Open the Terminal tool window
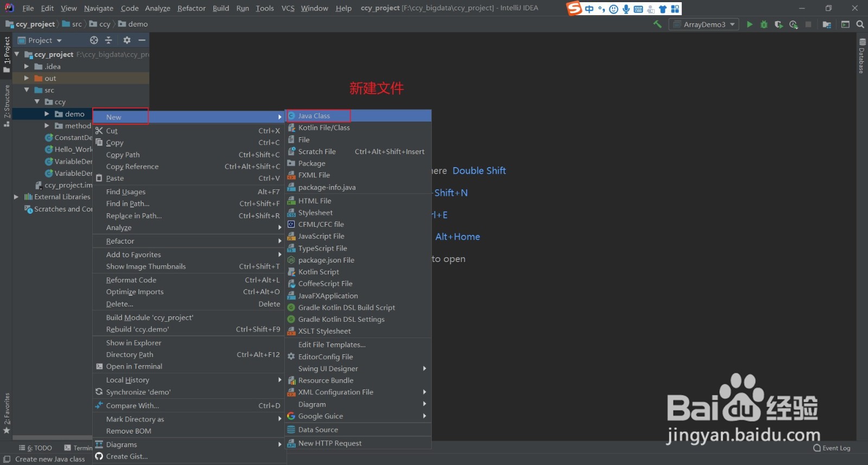The width and height of the screenshot is (868, 465). [x=78, y=448]
